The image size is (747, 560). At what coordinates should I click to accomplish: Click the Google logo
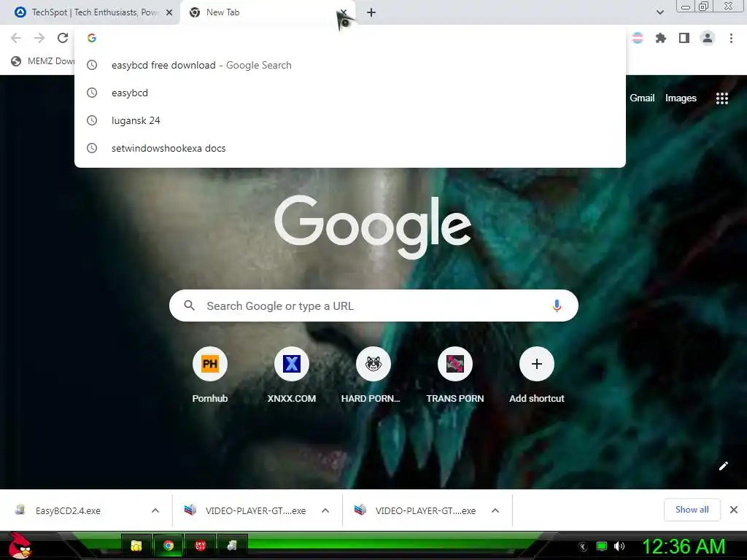tap(373, 226)
